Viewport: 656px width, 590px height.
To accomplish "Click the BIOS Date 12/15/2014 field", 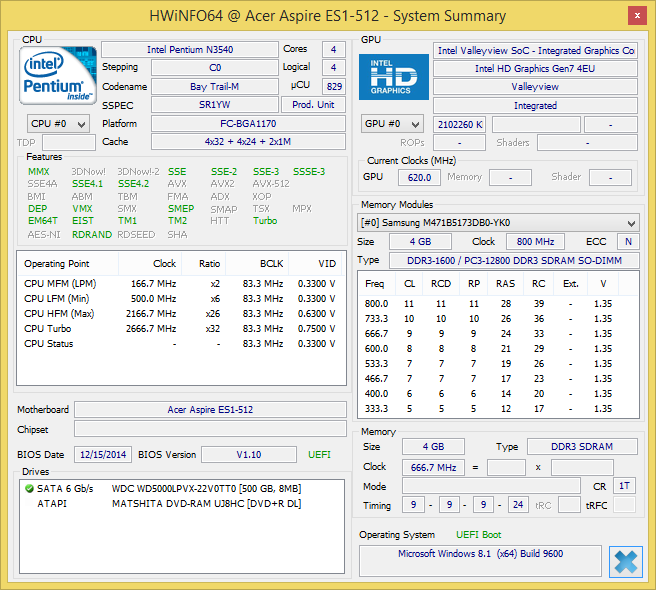I will pos(103,454).
